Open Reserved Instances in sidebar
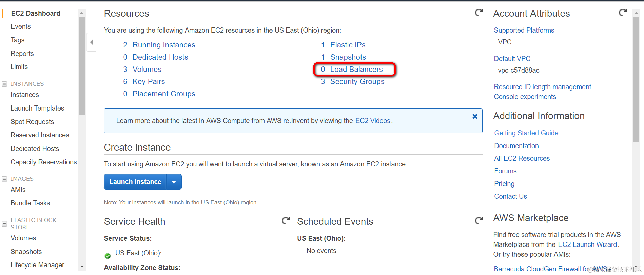 point(40,135)
